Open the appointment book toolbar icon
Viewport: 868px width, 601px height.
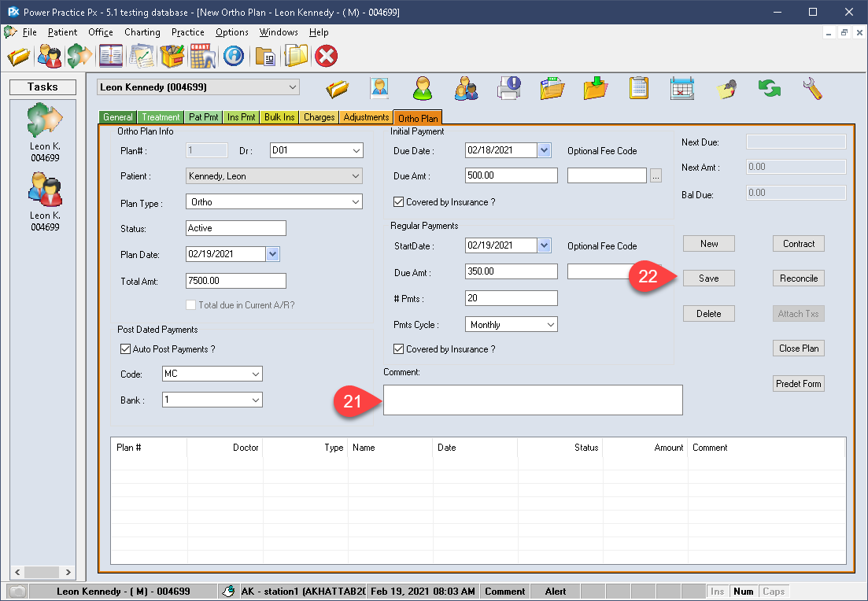111,56
